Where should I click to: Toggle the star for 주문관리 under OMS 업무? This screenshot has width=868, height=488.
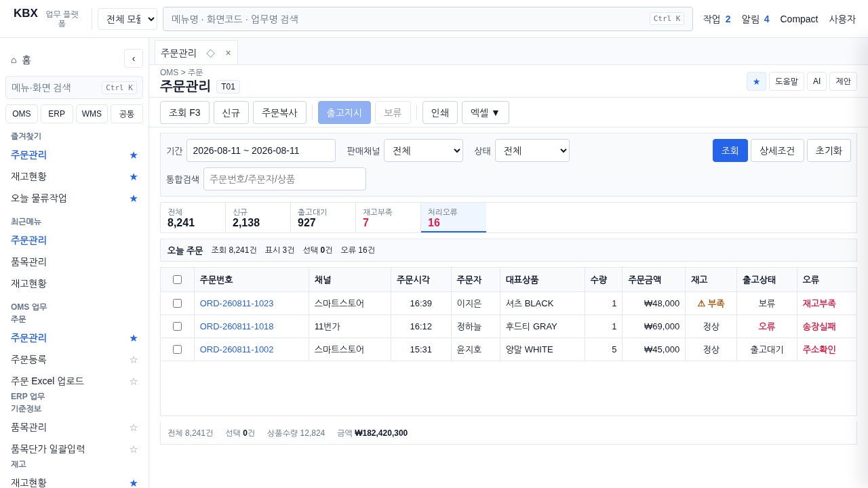pos(134,338)
